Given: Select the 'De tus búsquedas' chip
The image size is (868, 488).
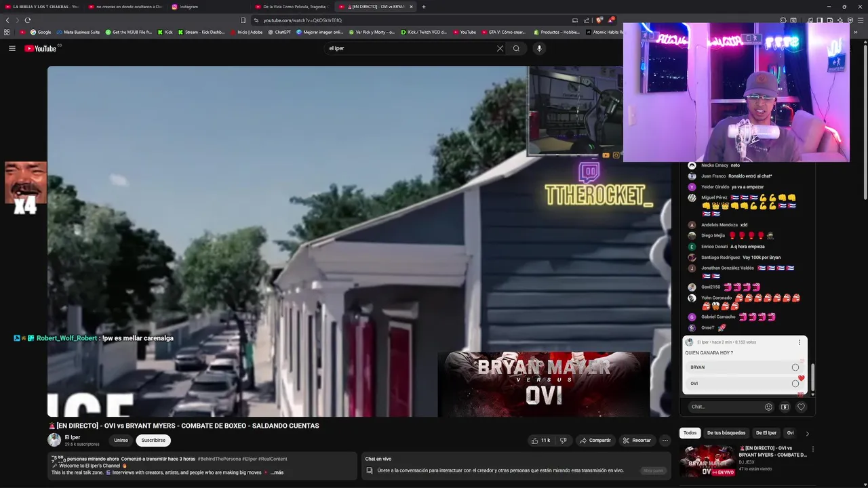Looking at the screenshot, I should pyautogui.click(x=726, y=433).
